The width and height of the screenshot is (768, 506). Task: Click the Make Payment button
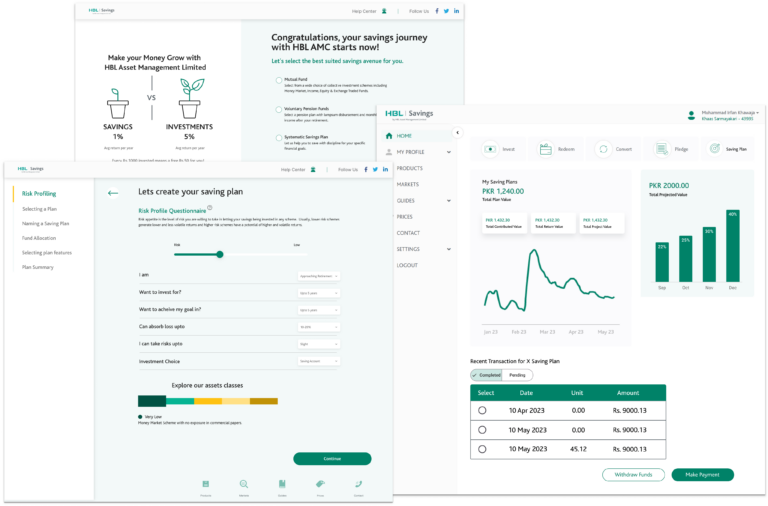coord(702,475)
